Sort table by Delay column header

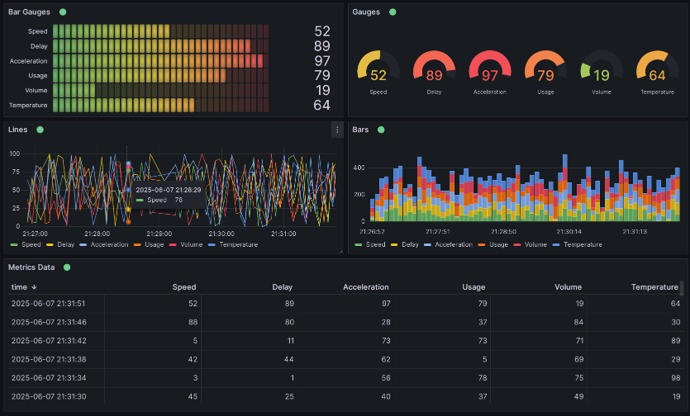point(282,287)
